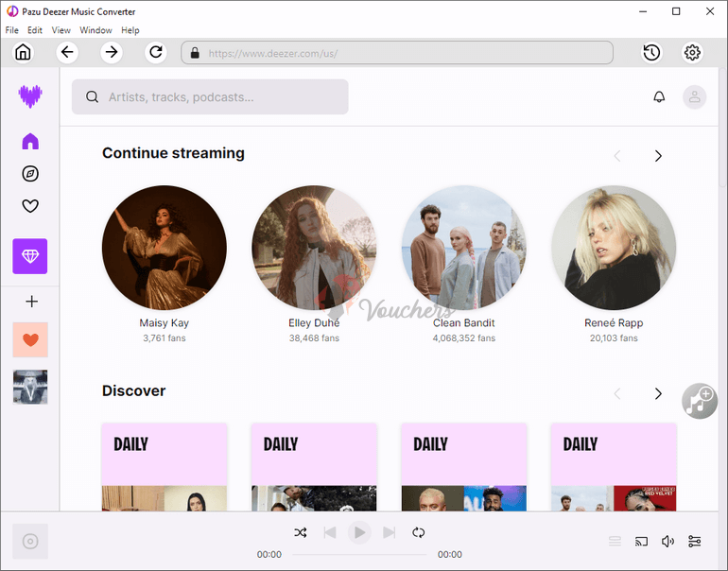Show next Continue streaming items
Screen dimensions: 728x571
658,156
